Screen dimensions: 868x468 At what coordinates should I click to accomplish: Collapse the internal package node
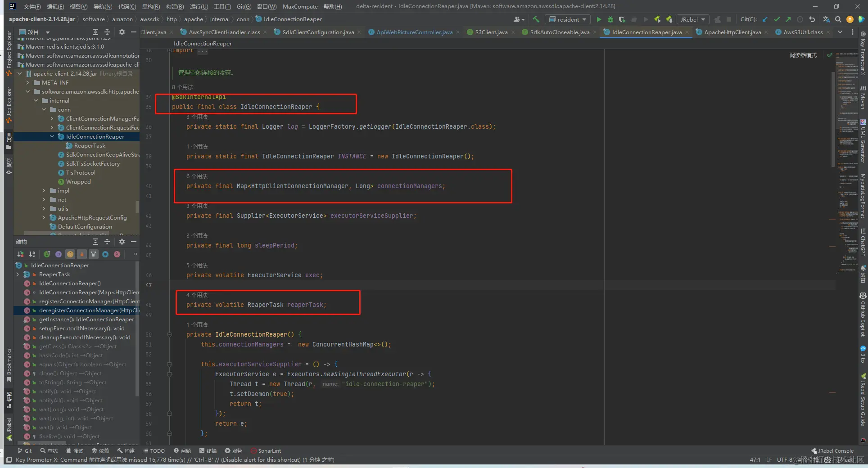point(36,100)
